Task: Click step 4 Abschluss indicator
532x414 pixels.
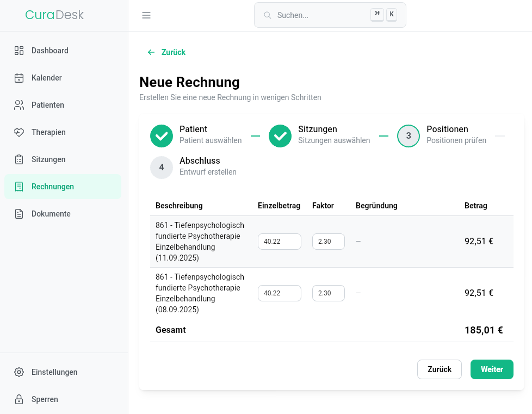Action: 162,167
